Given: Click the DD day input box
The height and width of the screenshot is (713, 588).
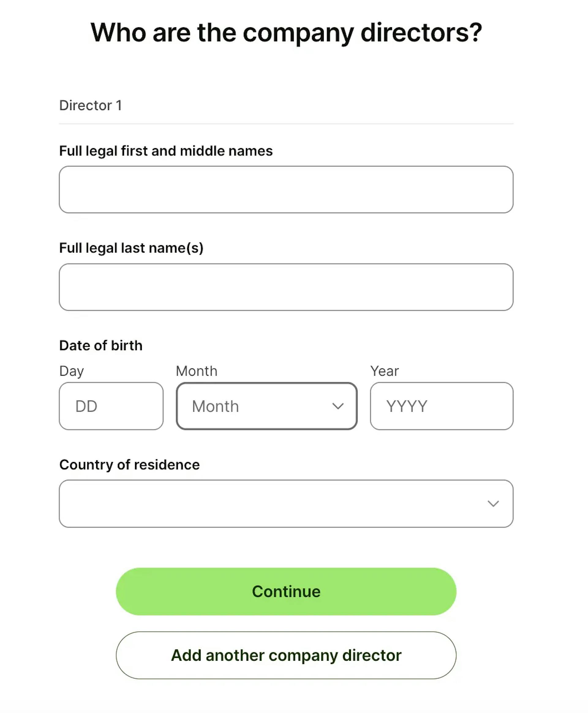Looking at the screenshot, I should click(x=111, y=406).
